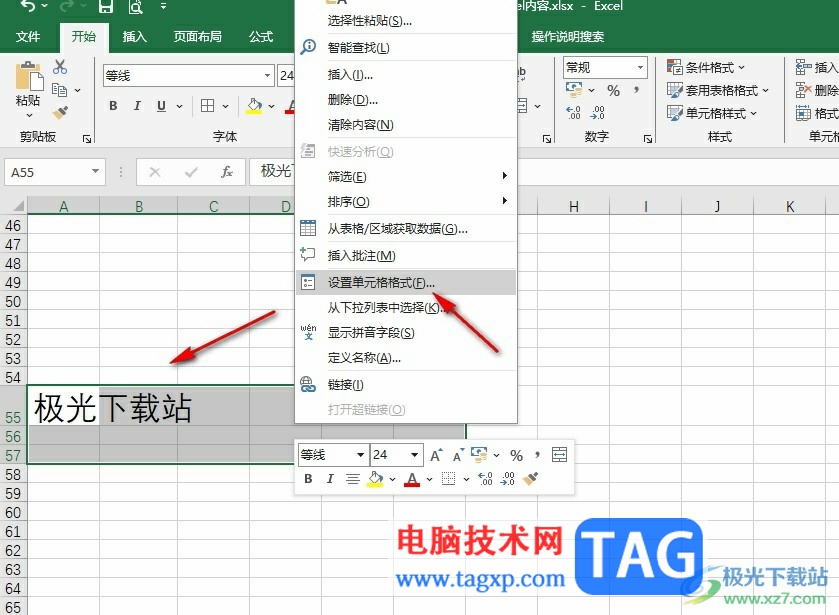
Task: Click the Borders icon in the ribbon
Action: 208,106
